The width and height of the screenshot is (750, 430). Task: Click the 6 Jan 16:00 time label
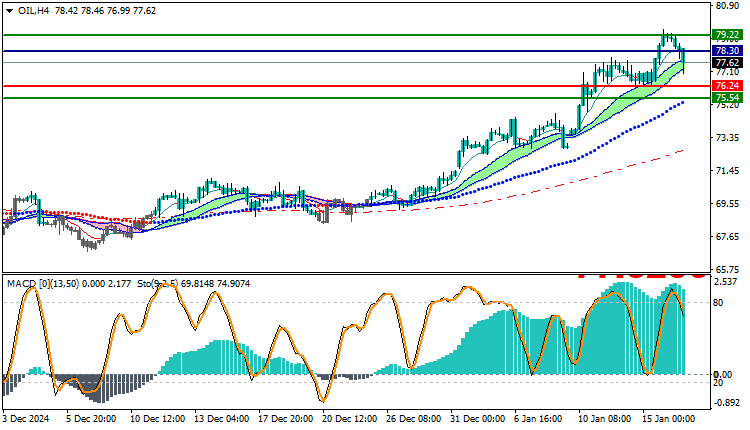pos(539,419)
